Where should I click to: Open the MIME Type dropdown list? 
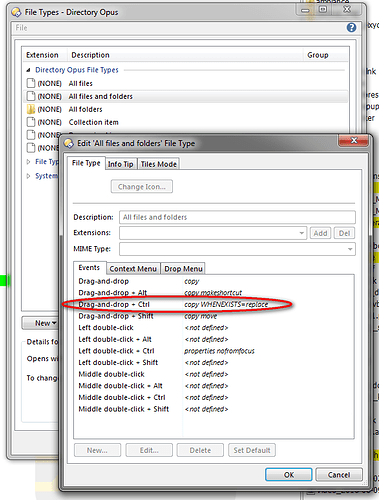coord(350,249)
